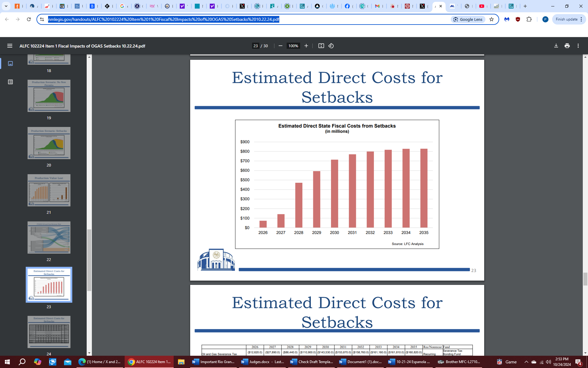Download the PDF file

(556, 46)
